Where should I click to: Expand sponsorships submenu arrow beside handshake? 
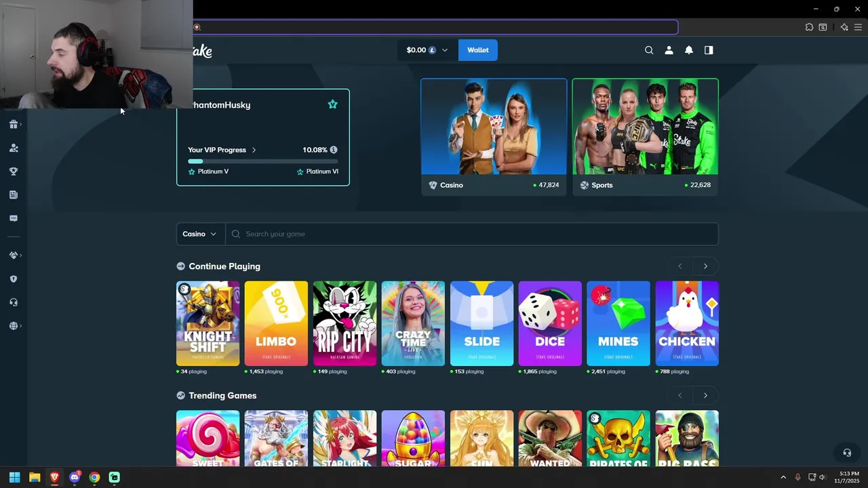[x=21, y=256]
